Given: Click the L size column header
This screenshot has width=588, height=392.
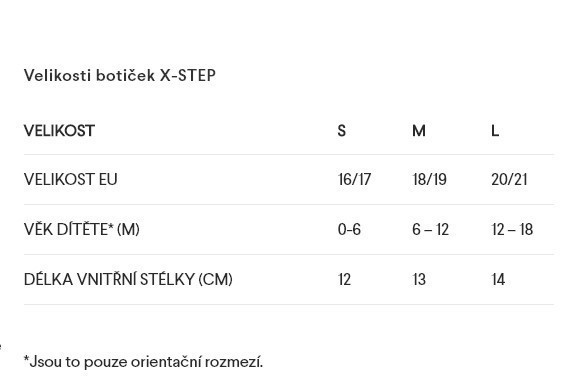Looking at the screenshot, I should tap(495, 131).
